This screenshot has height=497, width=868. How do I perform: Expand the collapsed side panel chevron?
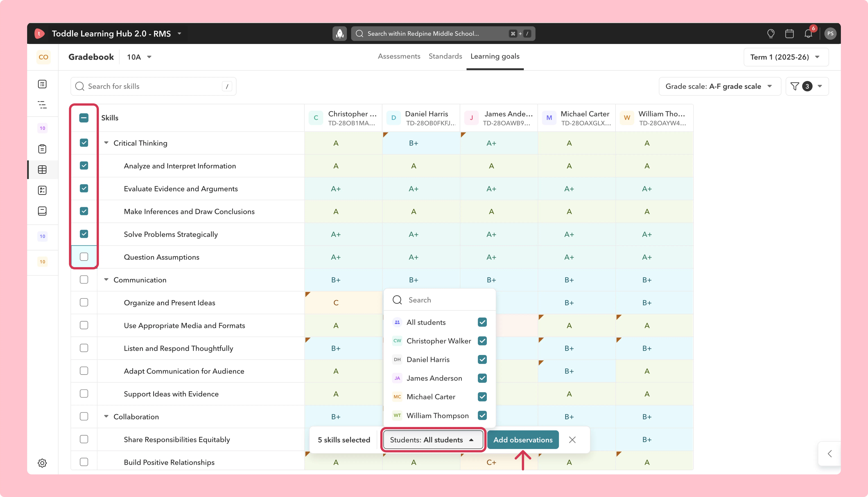(830, 454)
